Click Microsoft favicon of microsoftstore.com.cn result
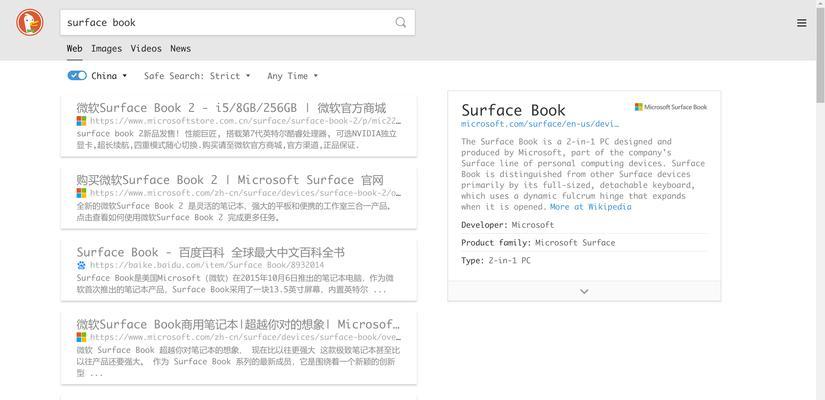Viewport: 825px width, 400px height. pos(81,121)
